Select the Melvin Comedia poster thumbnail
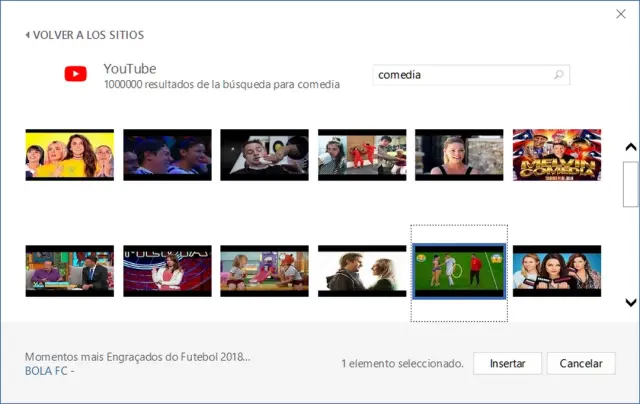Screen dimensions: 640x404 (556, 155)
